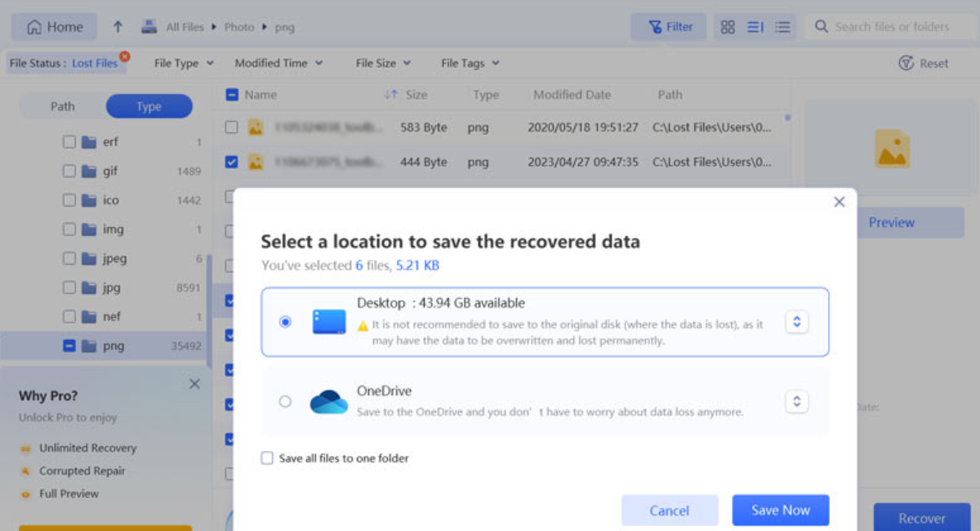Remove the Lost Files status filter
Viewport: 980px width, 531px height.
point(124,56)
